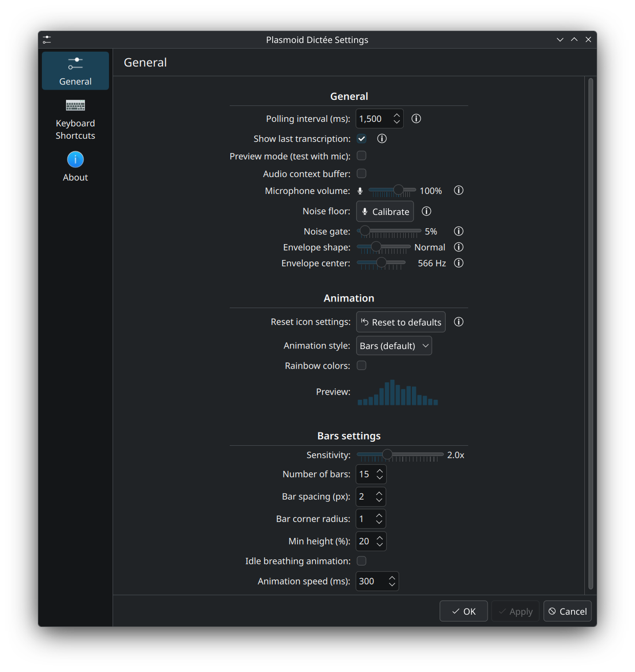Click the info icon beside Reset to defaults
635x672 pixels.
(458, 322)
